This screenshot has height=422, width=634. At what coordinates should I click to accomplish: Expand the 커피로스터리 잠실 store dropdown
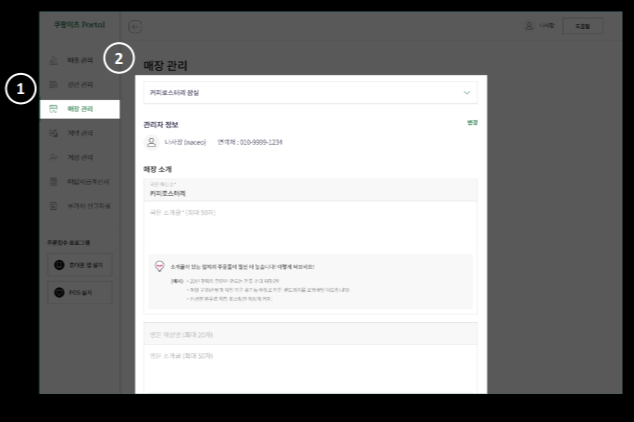(310, 93)
